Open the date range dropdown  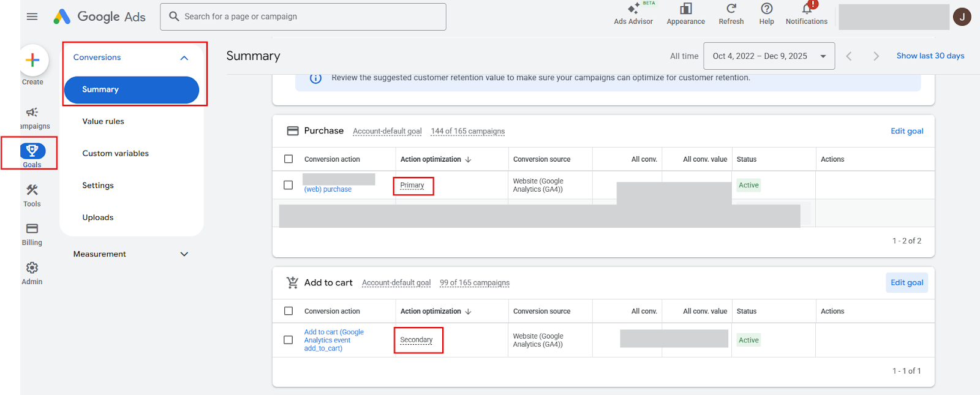coord(769,56)
